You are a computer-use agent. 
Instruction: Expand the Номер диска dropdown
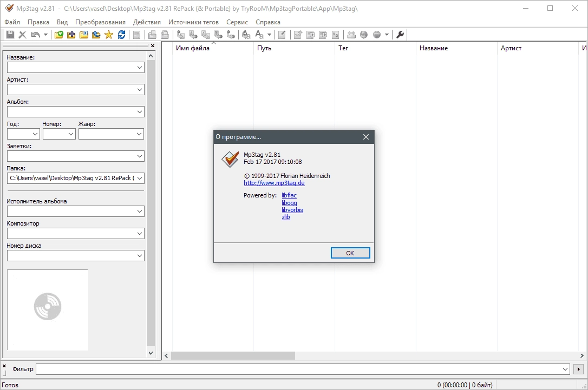point(140,255)
